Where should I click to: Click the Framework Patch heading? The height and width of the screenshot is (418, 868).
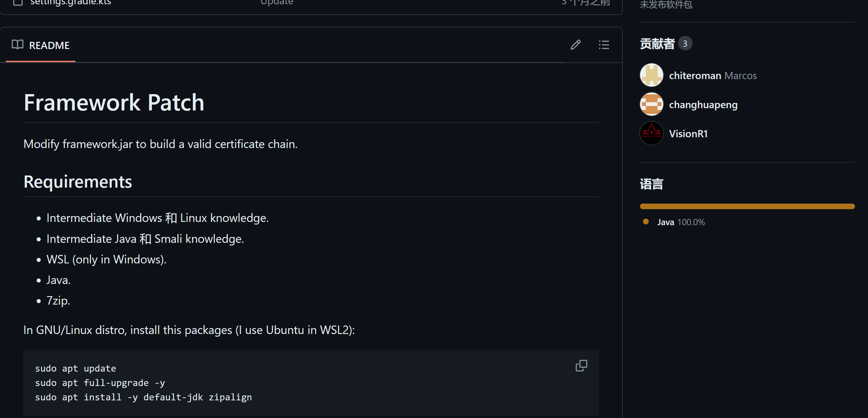114,103
